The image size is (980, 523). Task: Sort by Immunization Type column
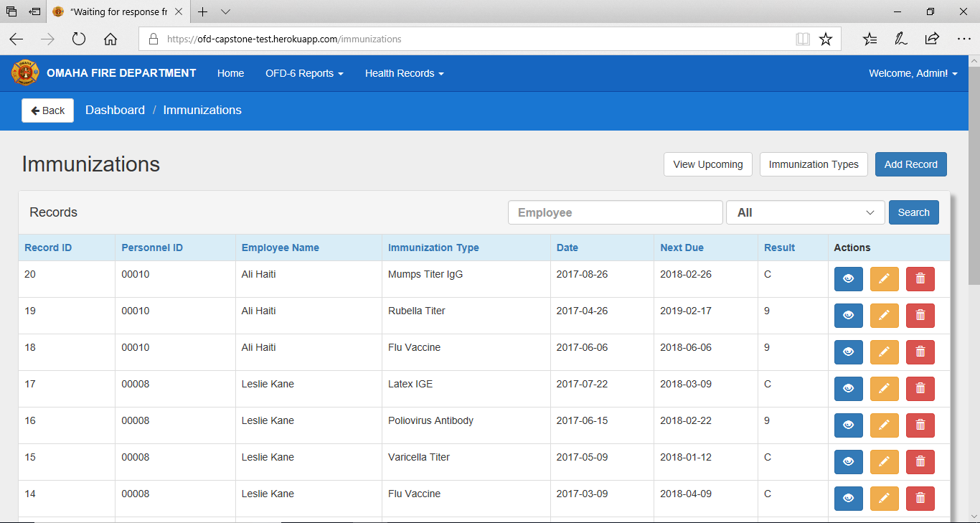pos(433,248)
